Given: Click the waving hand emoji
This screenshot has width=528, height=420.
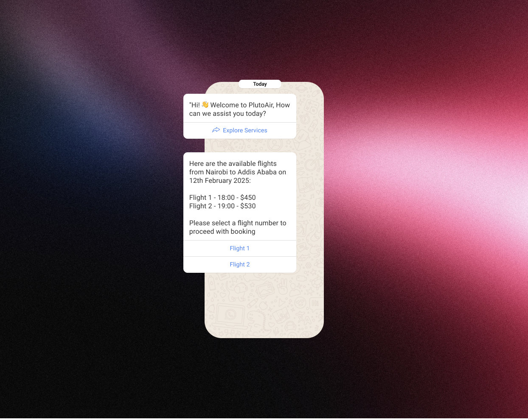Looking at the screenshot, I should point(205,105).
